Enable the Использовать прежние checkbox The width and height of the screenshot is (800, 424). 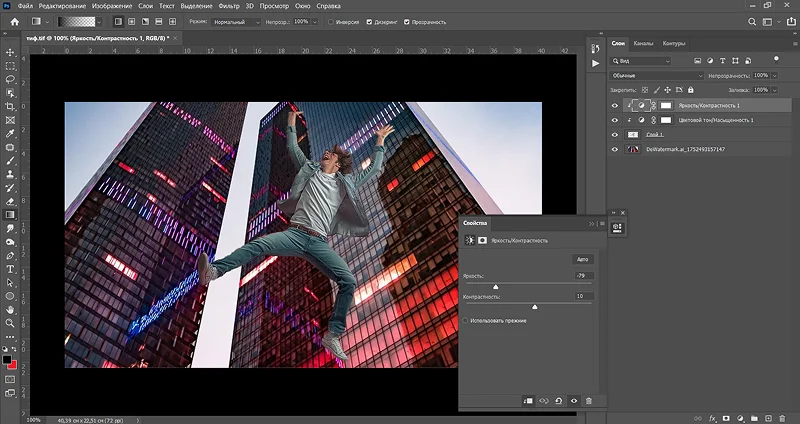coord(465,321)
